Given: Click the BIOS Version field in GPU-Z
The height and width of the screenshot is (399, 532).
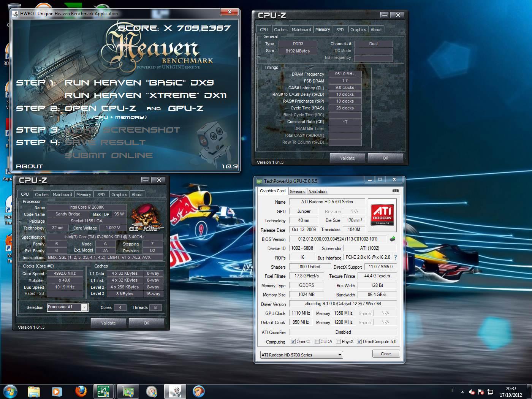Looking at the screenshot, I should [337, 239].
